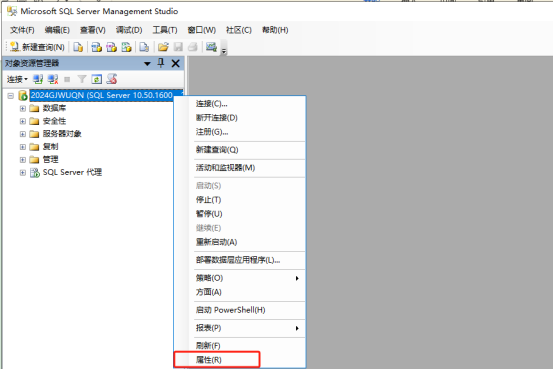This screenshot has width=554, height=370.
Task: Click the Connect Object Explorer icon
Action: [38, 79]
